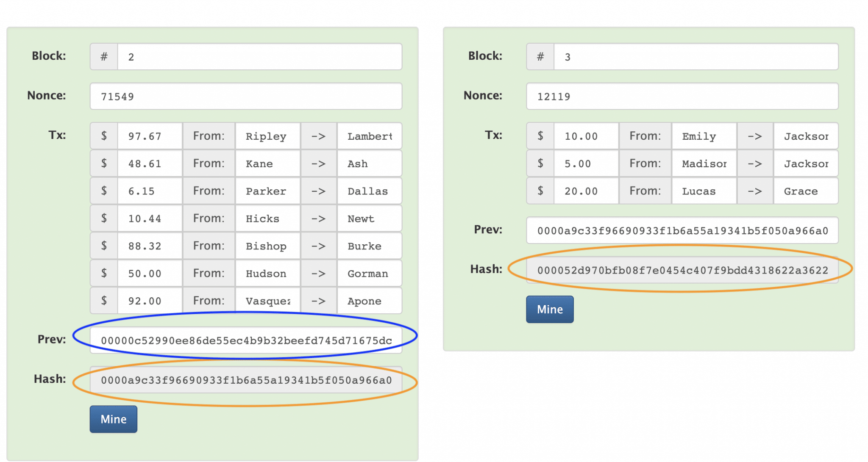Click block 2's Hash output field
This screenshot has width=868, height=462.
click(246, 380)
